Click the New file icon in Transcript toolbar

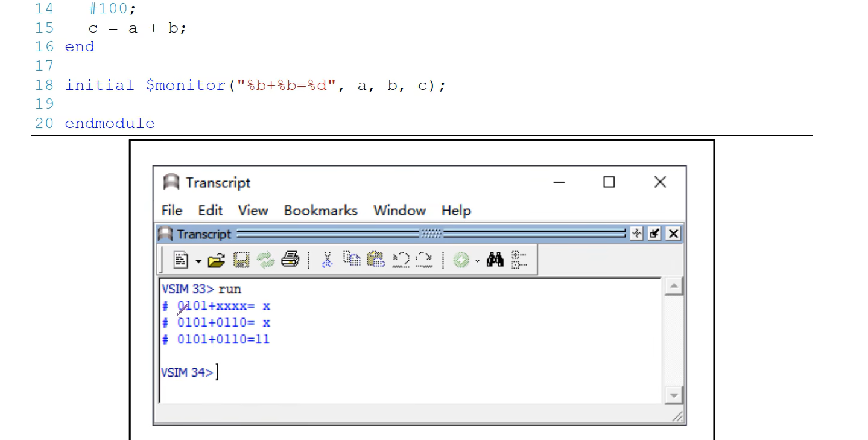coord(181,260)
